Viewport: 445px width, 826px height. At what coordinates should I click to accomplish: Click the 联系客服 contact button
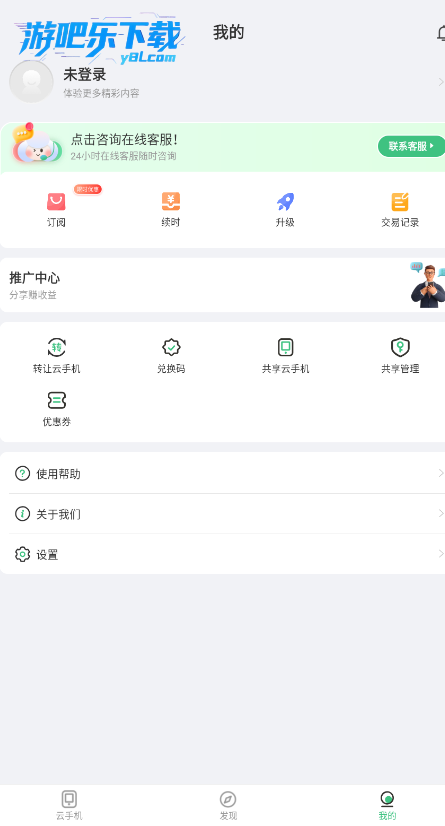click(411, 146)
